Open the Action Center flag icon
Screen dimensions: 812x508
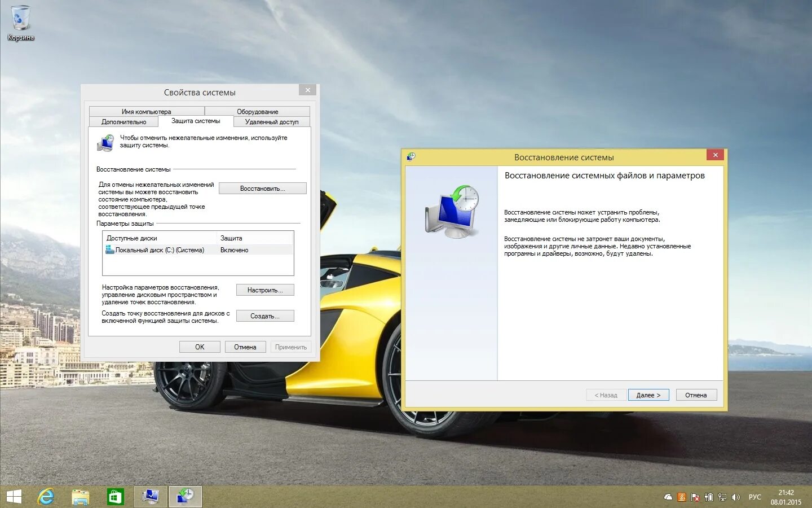pyautogui.click(x=694, y=497)
